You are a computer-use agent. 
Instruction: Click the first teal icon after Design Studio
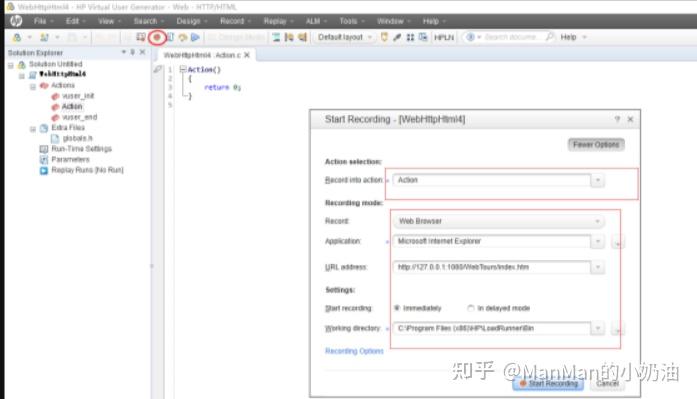click(x=276, y=37)
